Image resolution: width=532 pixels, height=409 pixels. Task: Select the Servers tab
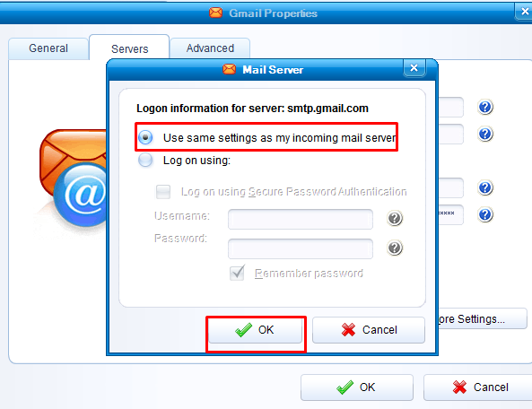pos(129,48)
